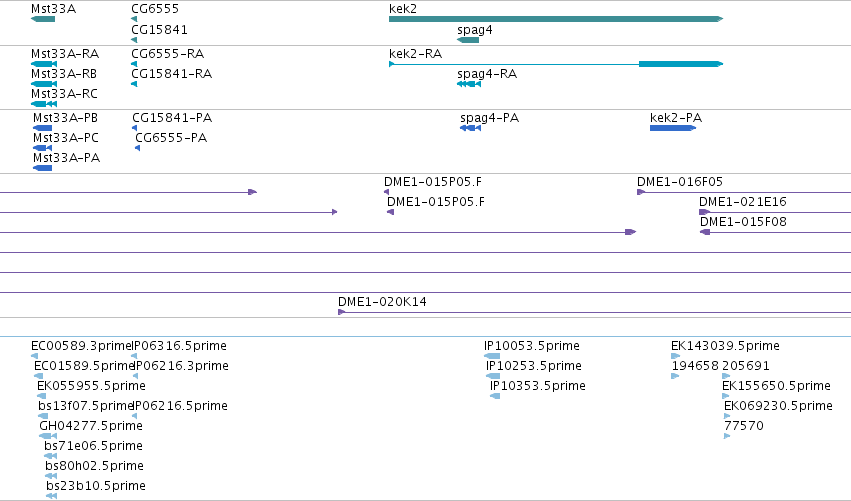Click the DME1-016F05 clone arrow

(x=641, y=192)
